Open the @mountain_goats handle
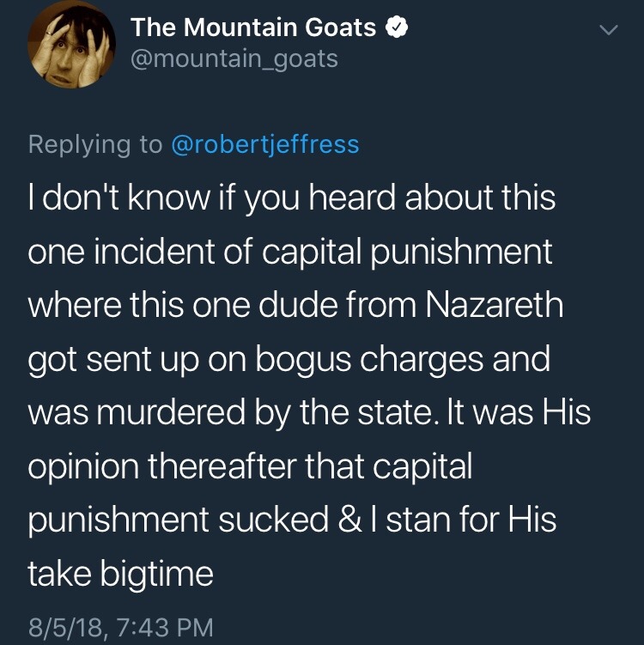 coord(234,58)
